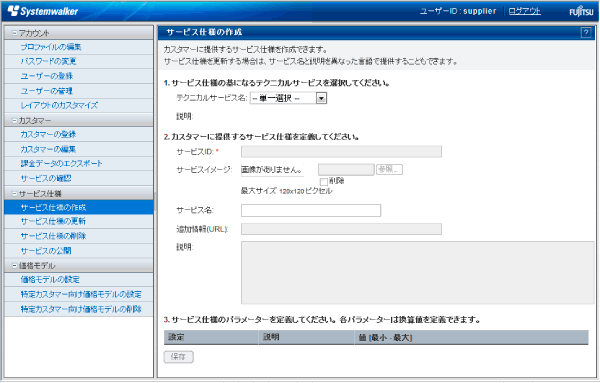600x383 pixels.
Task: Open 価格モデルの設定 menu item
Action: pyautogui.click(x=79, y=280)
